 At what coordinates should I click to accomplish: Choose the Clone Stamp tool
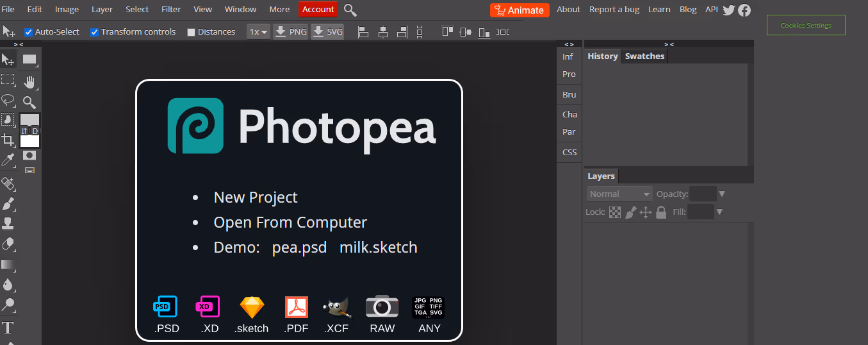coord(8,224)
